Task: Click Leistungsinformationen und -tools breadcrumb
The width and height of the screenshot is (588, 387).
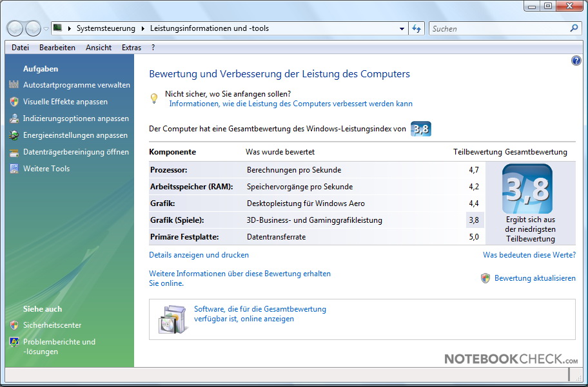Action: coord(210,28)
